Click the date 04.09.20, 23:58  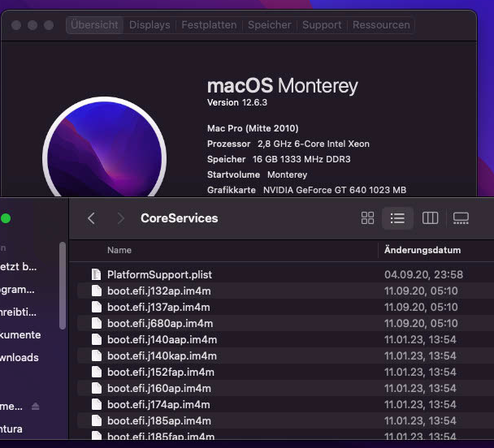pos(423,274)
